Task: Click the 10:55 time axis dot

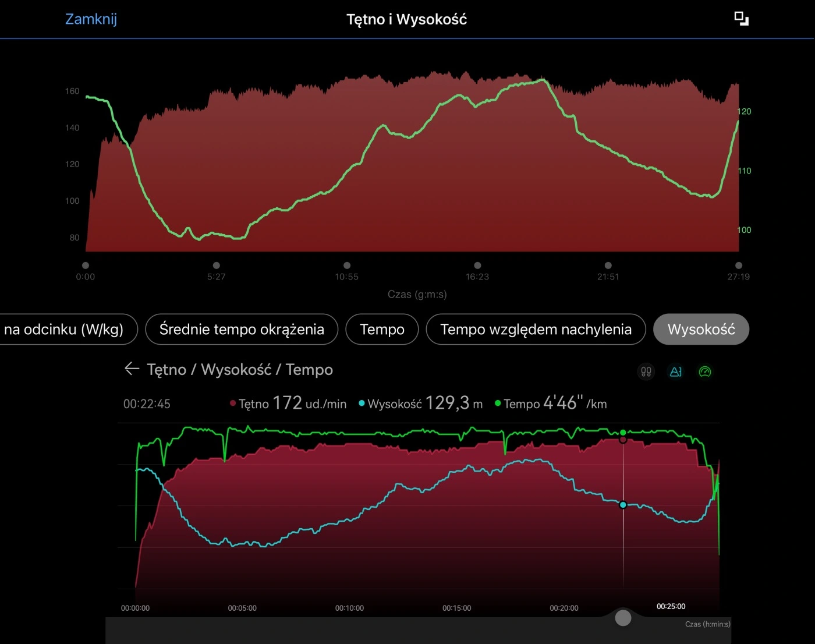Action: [x=347, y=266]
